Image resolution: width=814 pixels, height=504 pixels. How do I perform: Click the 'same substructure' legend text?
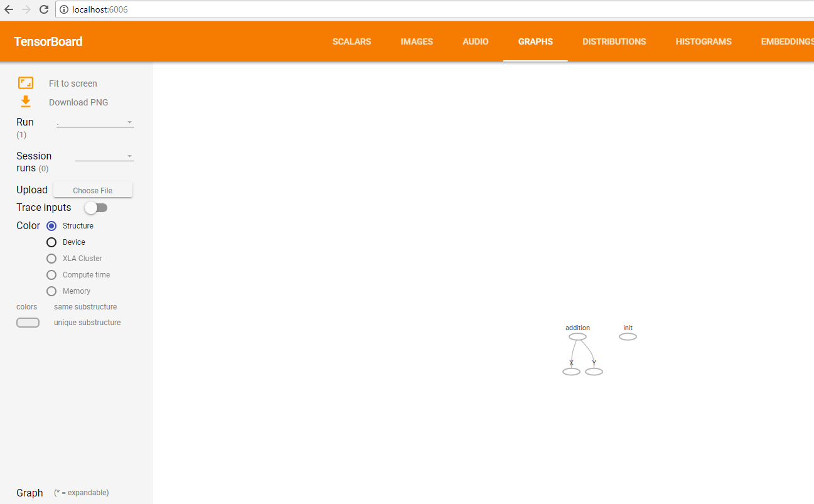point(85,307)
